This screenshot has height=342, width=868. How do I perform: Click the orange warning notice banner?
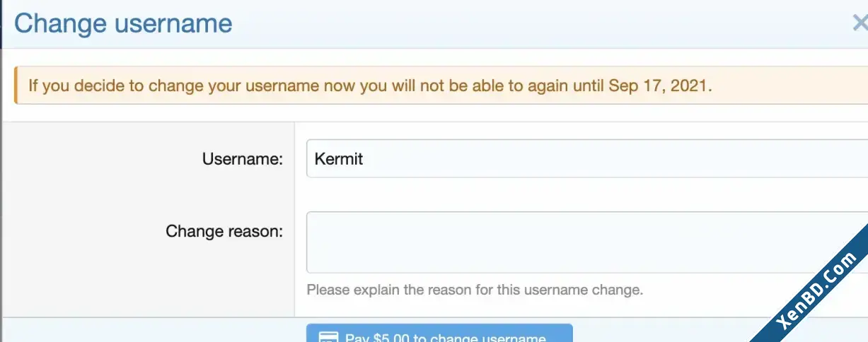coord(441,85)
